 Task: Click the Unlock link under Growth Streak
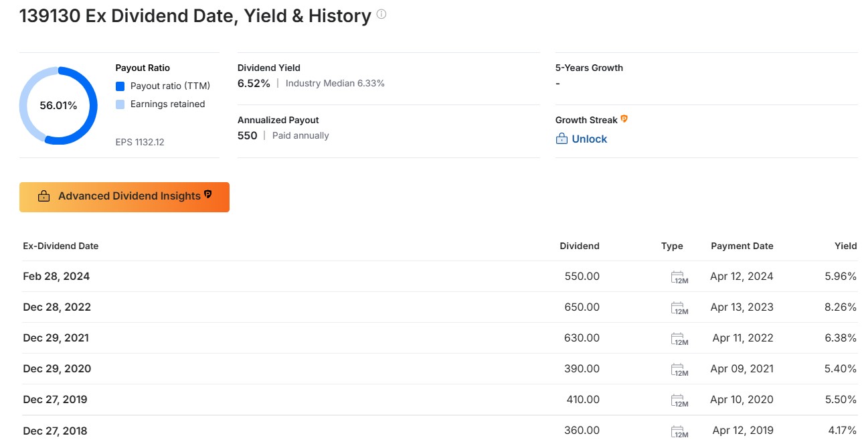tap(589, 139)
